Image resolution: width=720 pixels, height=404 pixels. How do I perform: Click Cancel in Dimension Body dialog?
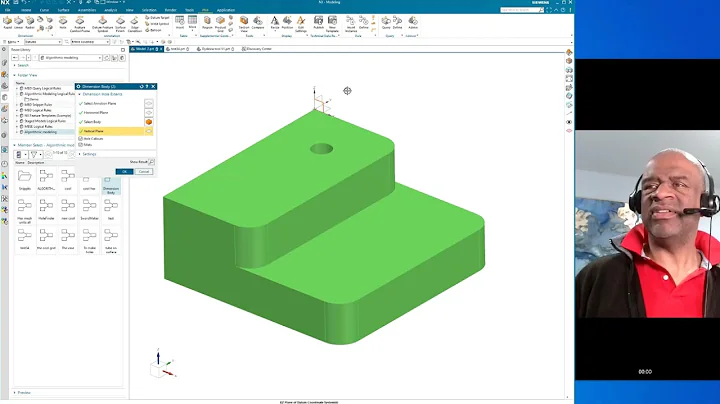144,172
